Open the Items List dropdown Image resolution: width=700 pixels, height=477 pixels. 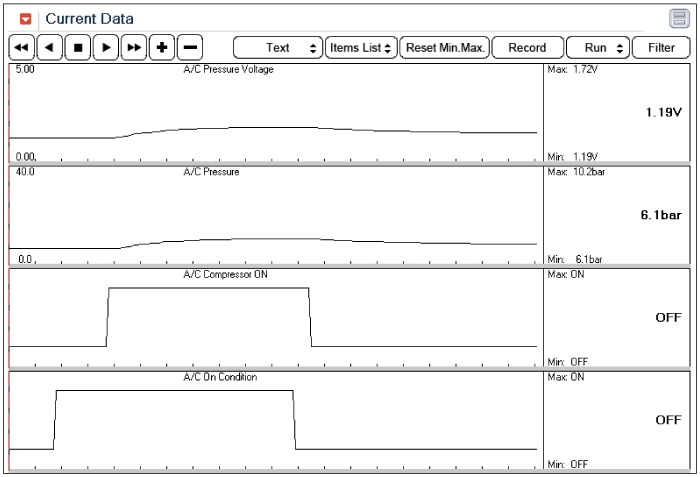[361, 48]
